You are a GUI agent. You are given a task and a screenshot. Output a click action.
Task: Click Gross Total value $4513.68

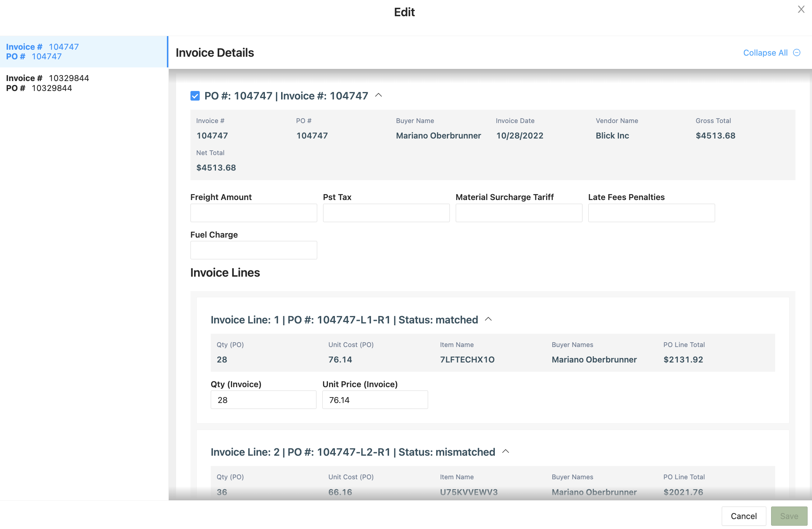[715, 136]
